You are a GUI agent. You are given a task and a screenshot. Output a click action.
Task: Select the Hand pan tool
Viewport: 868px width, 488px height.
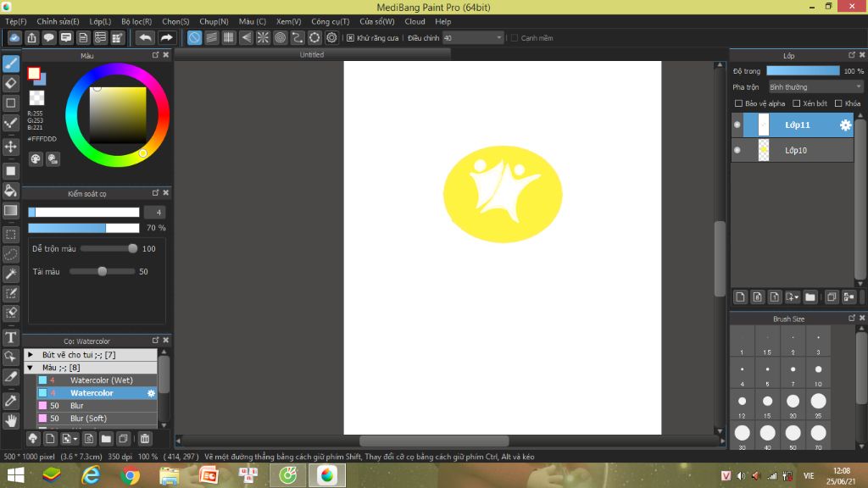11,421
